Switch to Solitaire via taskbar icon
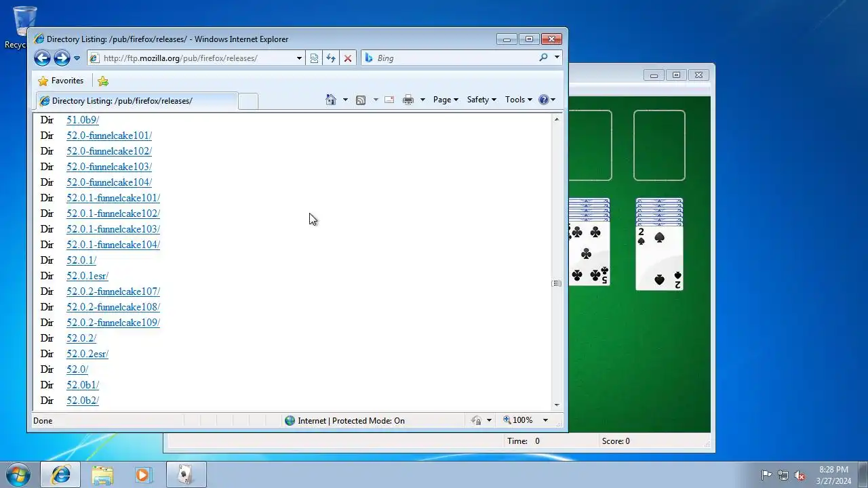 pos(186,475)
